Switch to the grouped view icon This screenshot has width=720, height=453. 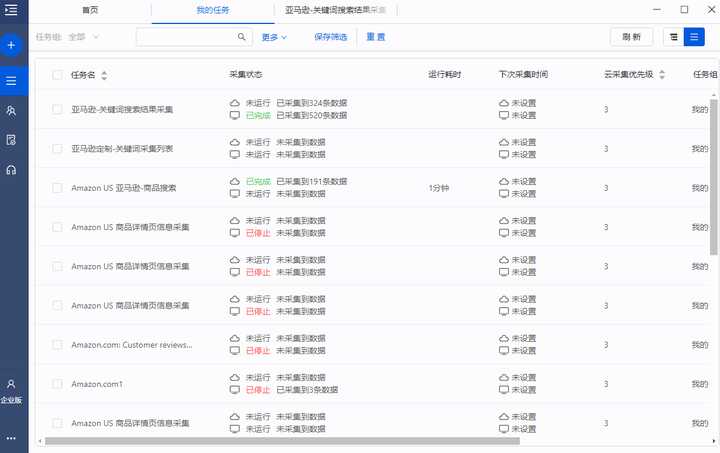[674, 37]
